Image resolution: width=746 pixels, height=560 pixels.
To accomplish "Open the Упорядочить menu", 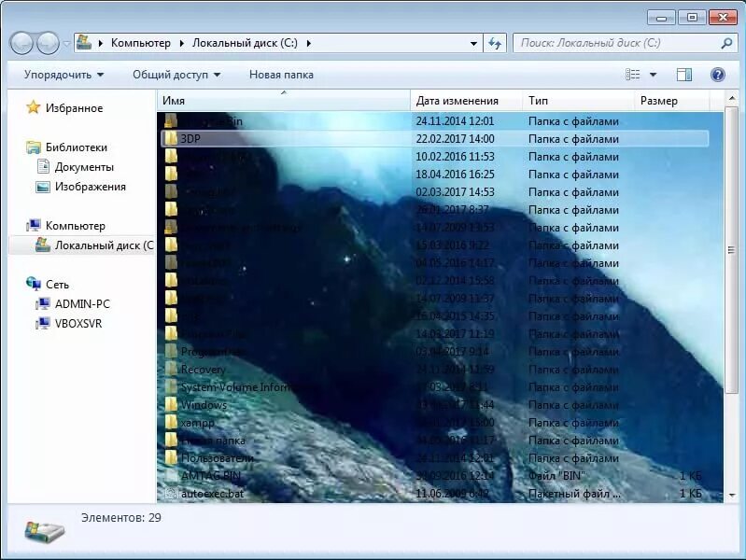I will click(63, 75).
